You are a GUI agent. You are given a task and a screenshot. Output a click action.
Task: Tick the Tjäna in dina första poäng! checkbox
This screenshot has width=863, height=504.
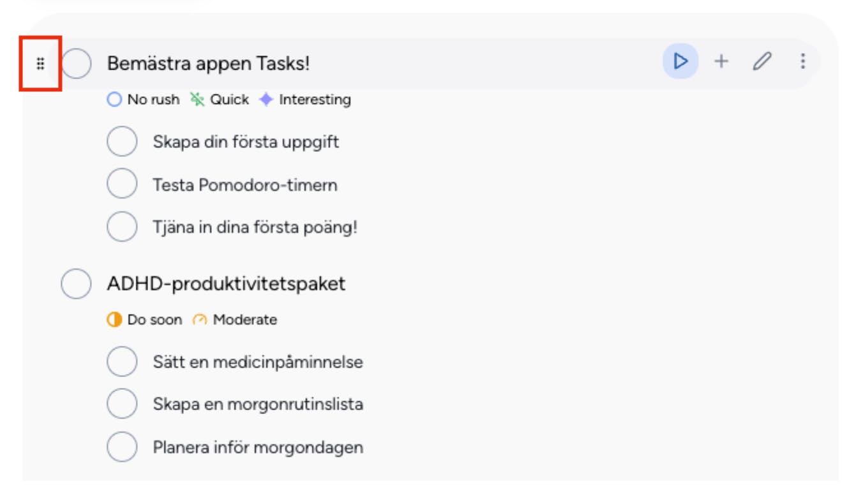click(122, 227)
